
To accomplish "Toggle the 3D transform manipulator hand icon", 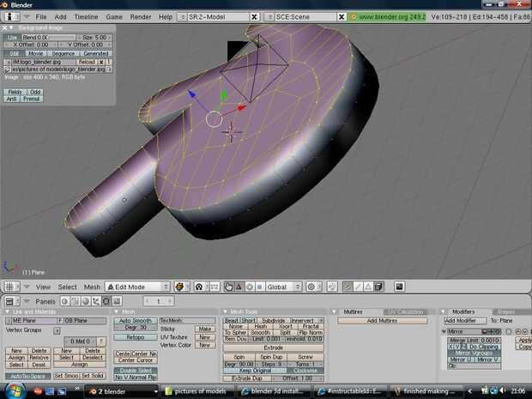I will click(229, 287).
